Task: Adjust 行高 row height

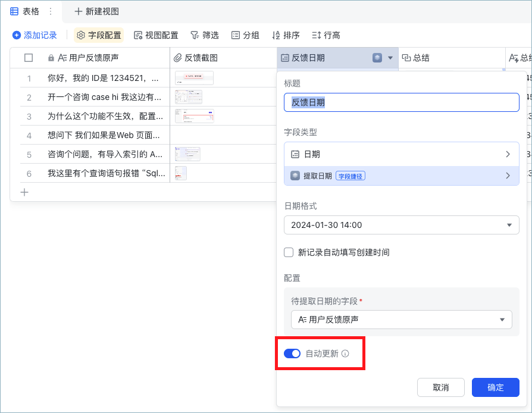Action: pyautogui.click(x=326, y=35)
